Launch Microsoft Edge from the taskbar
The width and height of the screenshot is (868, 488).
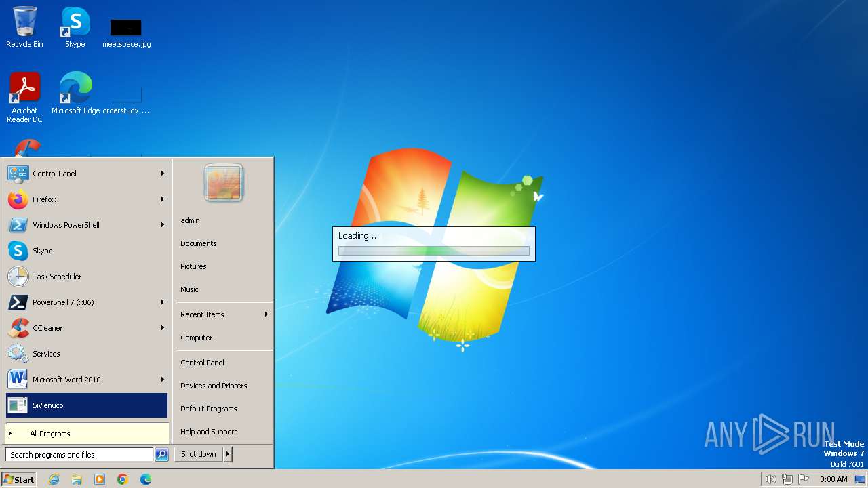(x=146, y=479)
